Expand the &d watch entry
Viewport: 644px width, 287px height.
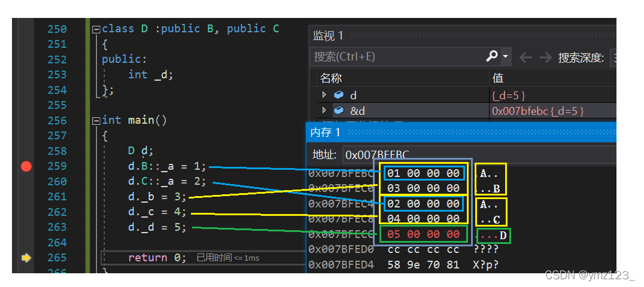click(324, 111)
